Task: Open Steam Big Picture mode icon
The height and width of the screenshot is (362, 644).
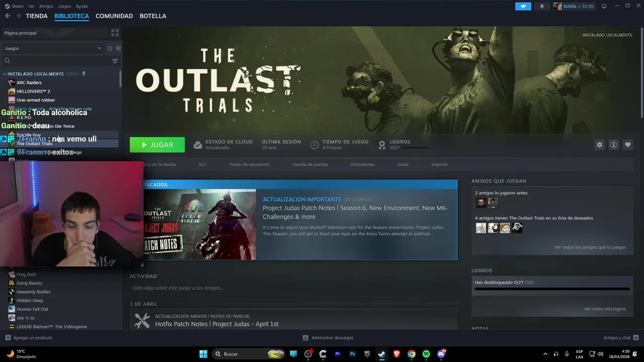Action: [x=604, y=6]
